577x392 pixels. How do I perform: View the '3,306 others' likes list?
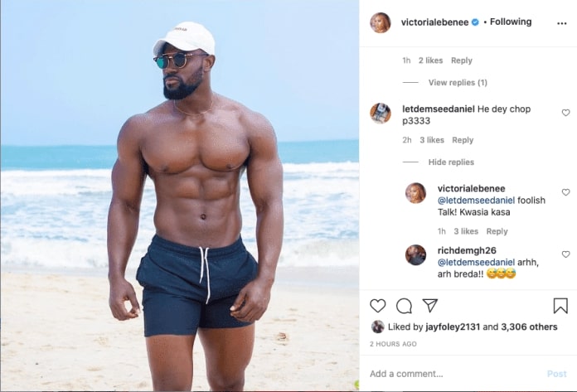(x=529, y=327)
